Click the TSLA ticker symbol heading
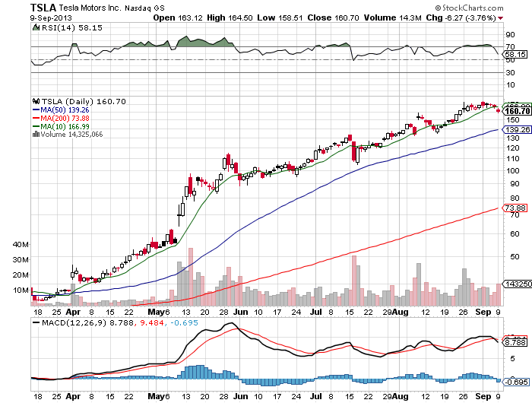532x403 pixels. tap(43, 8)
